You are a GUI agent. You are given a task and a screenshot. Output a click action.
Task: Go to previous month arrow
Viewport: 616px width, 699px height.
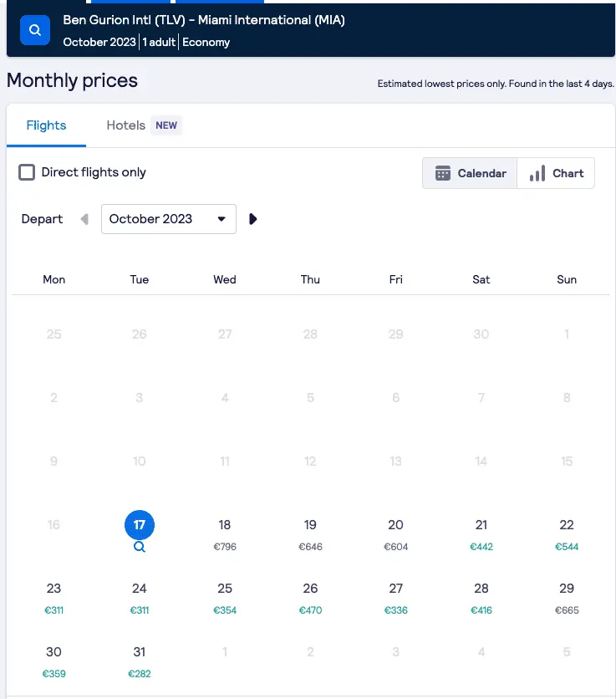84,219
